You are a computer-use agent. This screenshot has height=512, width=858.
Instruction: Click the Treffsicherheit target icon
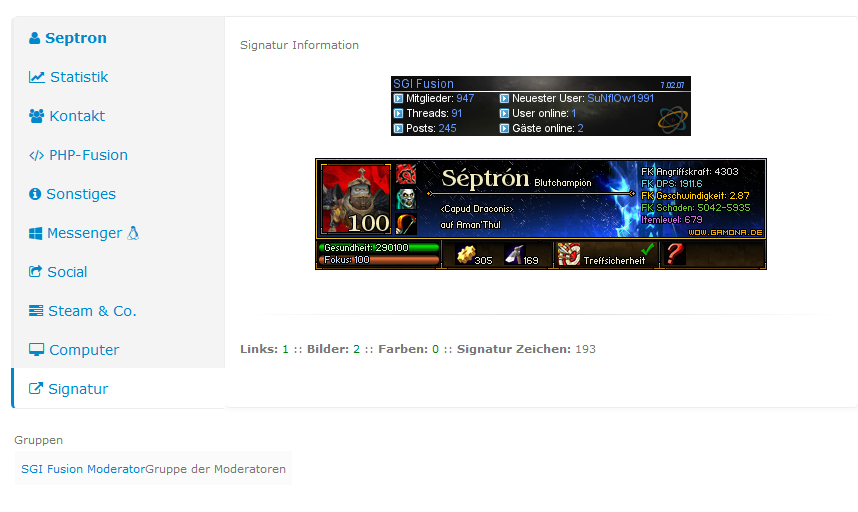point(569,254)
